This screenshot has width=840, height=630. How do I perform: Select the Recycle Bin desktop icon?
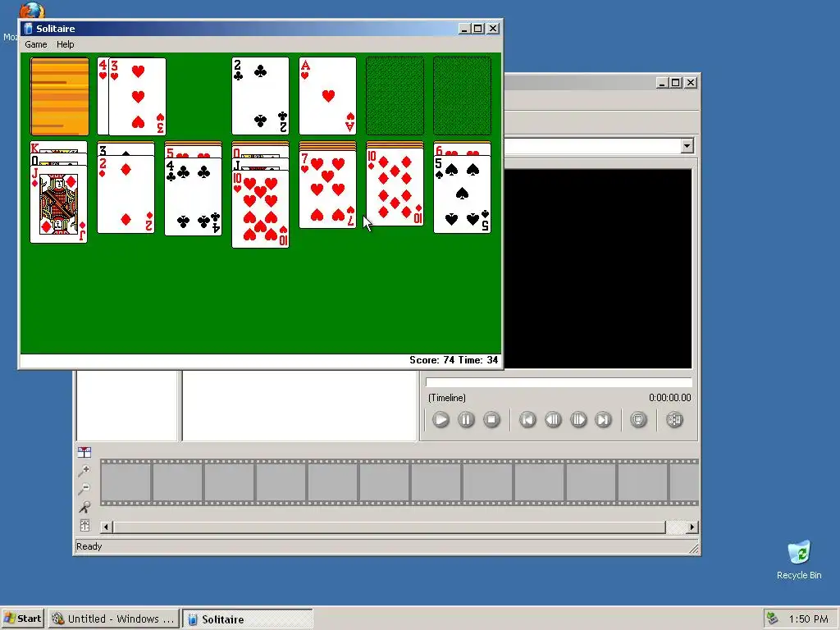click(x=799, y=559)
